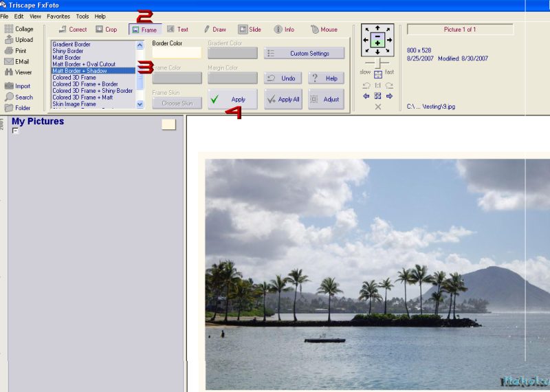Show thumbnail grid view icon
550x392 pixels.
point(377,96)
